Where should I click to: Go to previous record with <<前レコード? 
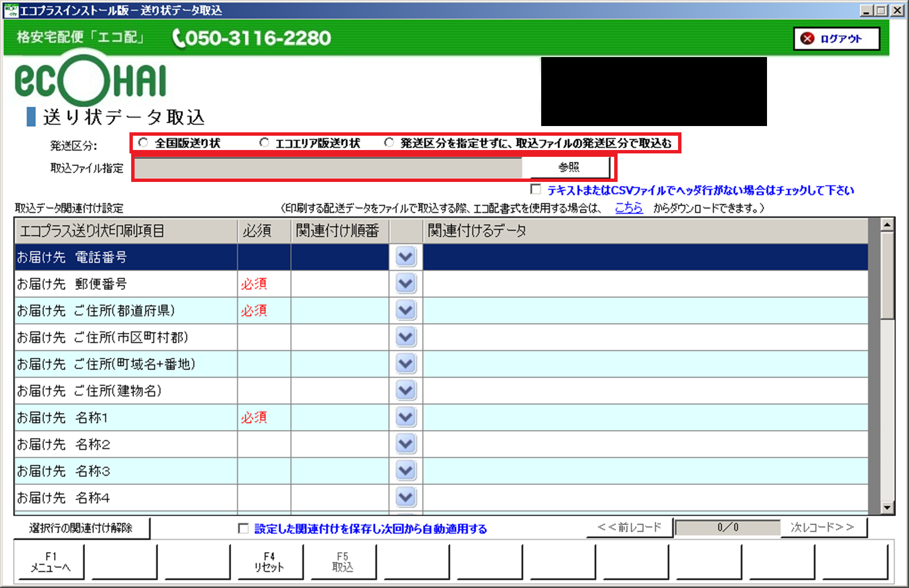click(630, 528)
